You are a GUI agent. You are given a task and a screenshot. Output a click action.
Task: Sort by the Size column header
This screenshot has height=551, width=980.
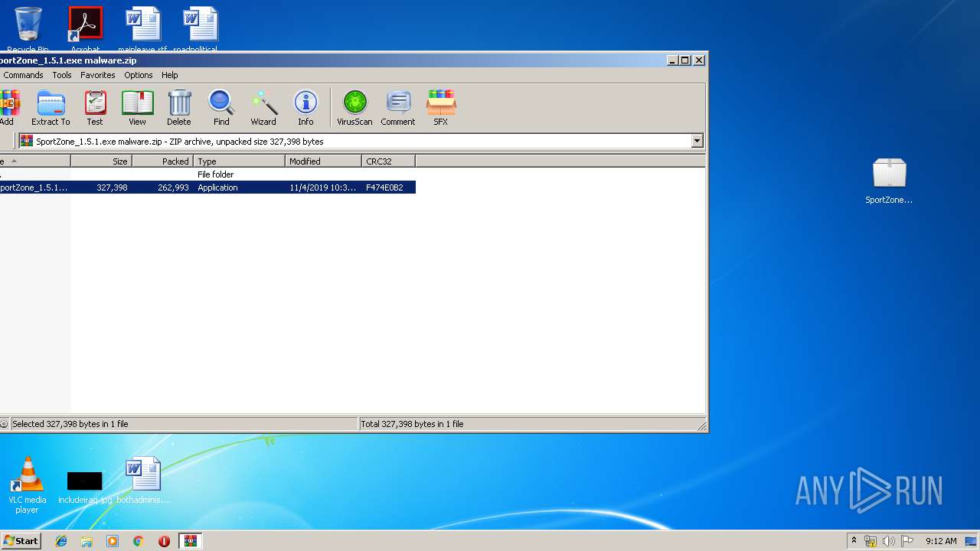(102, 161)
